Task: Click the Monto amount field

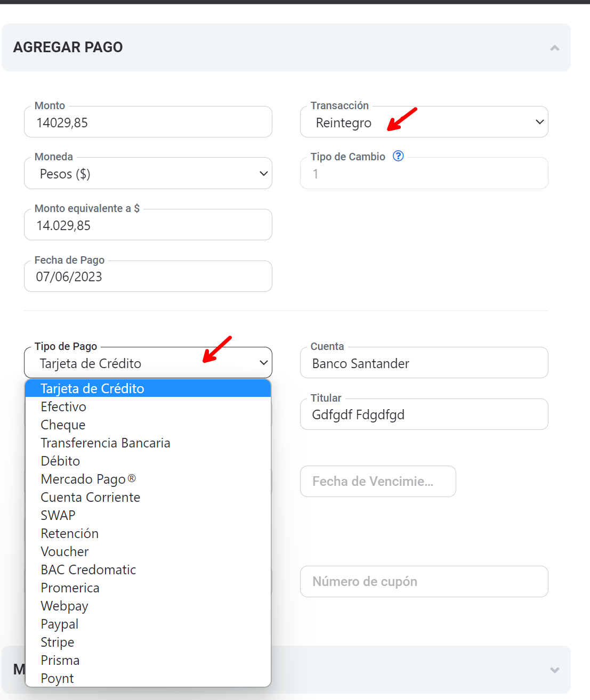Action: pos(148,123)
